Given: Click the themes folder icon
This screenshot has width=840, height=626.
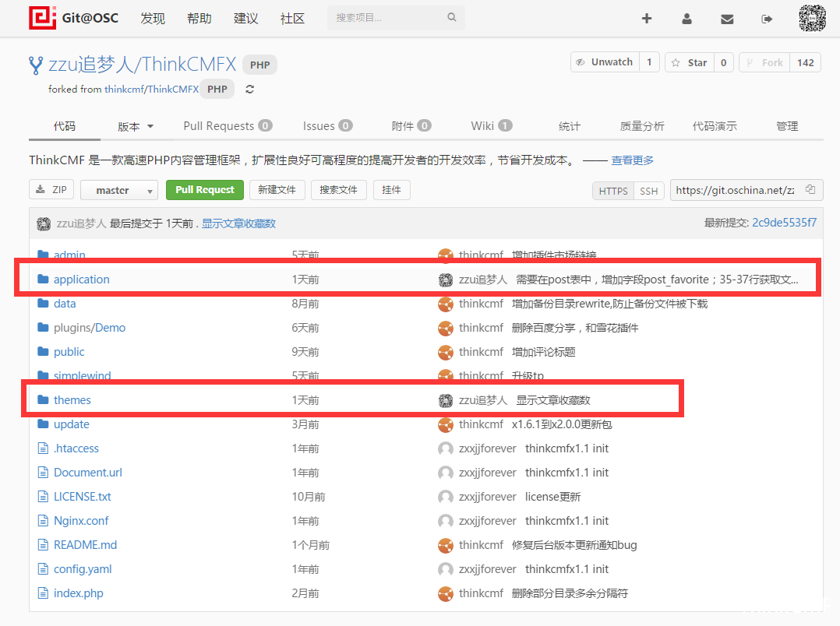Looking at the screenshot, I should [43, 399].
